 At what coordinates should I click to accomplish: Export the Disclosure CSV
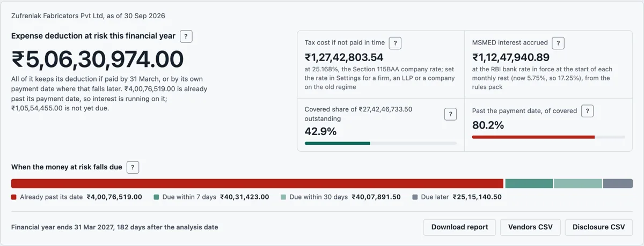[x=599, y=227]
